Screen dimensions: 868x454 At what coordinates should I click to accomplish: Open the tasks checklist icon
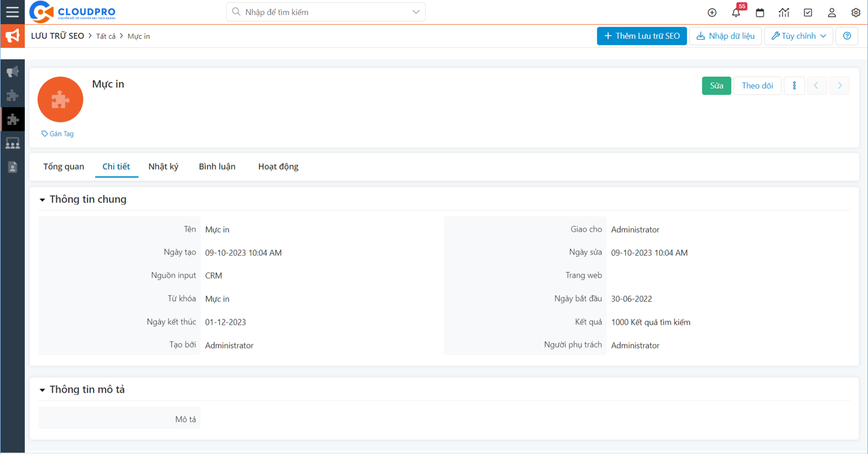point(808,13)
